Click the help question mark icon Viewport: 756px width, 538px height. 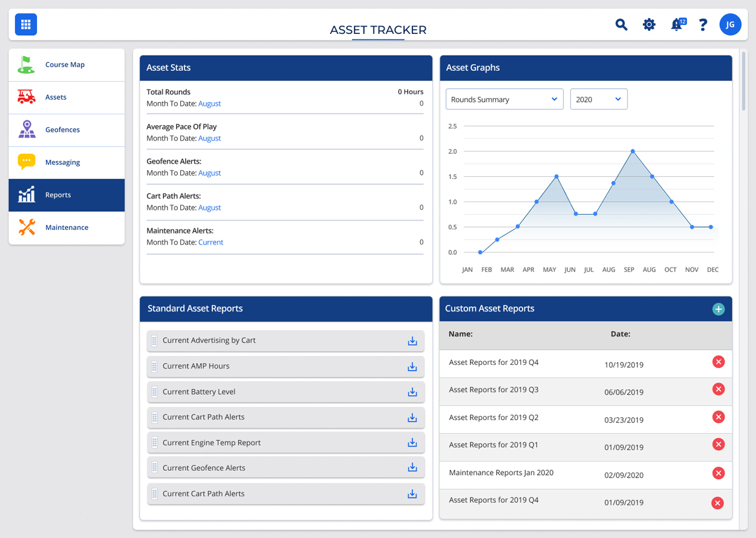(x=703, y=25)
